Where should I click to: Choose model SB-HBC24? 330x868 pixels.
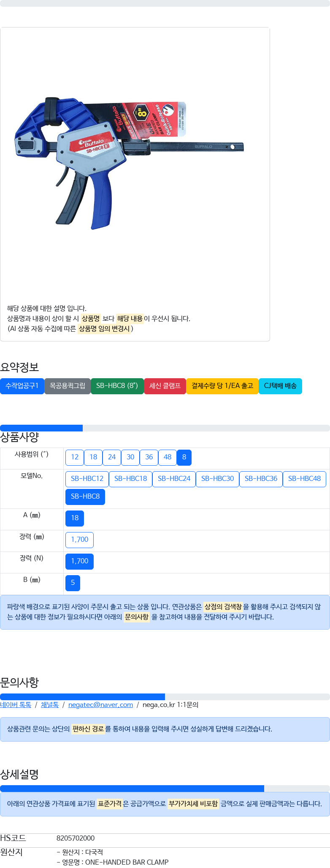[x=174, y=479]
